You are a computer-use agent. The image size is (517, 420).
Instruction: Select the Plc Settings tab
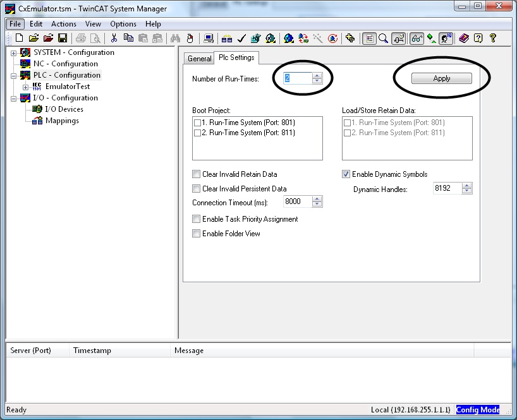(x=236, y=57)
